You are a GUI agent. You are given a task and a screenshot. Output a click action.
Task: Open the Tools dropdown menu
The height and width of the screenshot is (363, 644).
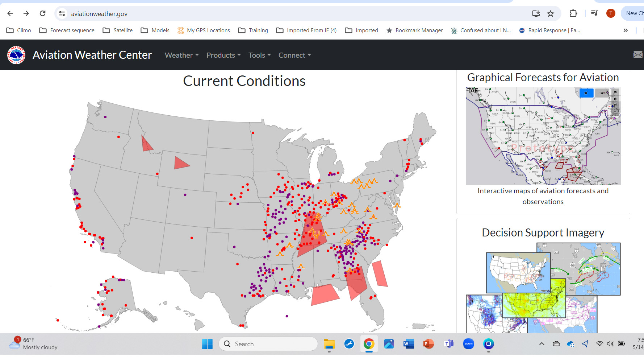coord(259,55)
